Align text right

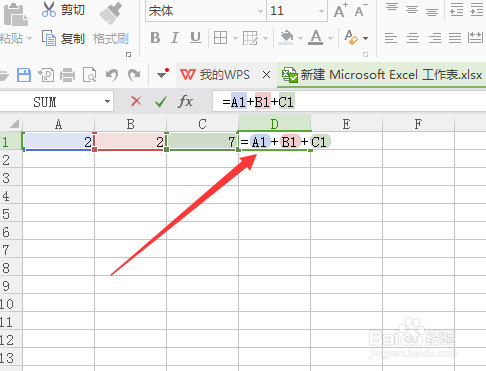[435, 38]
